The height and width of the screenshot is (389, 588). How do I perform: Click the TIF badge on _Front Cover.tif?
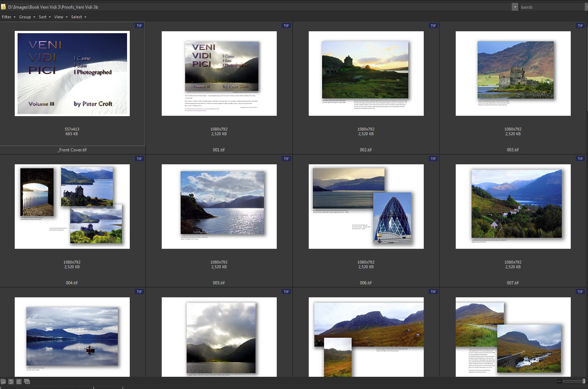pyautogui.click(x=139, y=26)
